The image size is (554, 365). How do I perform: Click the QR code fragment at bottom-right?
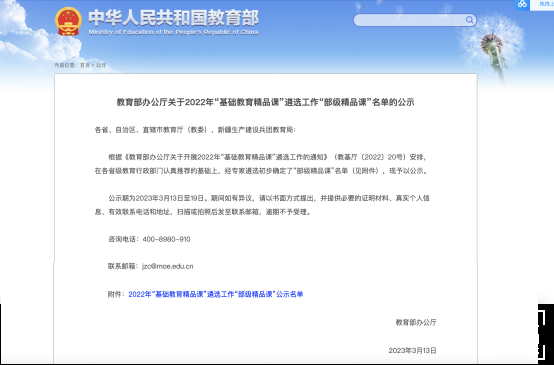[546, 334]
